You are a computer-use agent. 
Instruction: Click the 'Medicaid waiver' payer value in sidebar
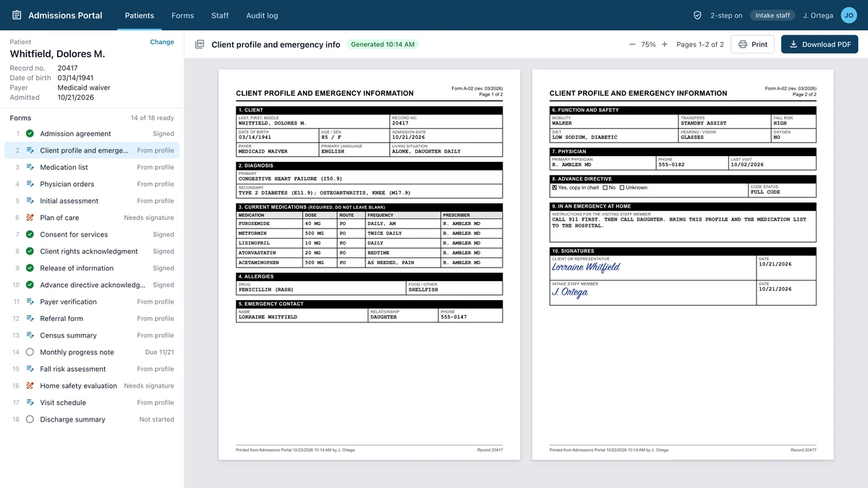click(x=84, y=87)
